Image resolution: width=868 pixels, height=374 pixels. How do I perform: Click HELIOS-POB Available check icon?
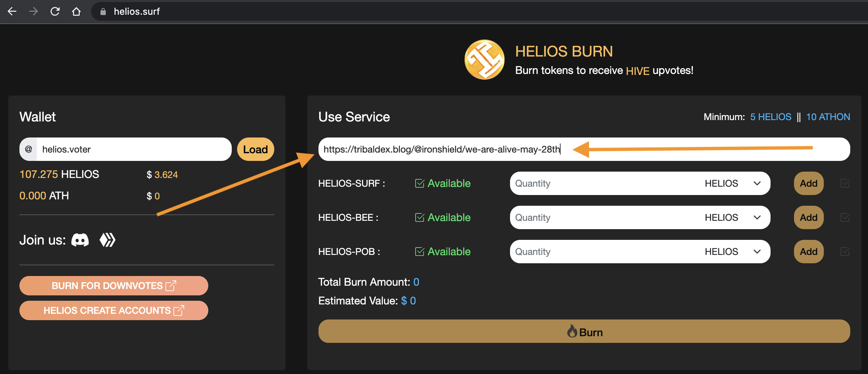(420, 251)
